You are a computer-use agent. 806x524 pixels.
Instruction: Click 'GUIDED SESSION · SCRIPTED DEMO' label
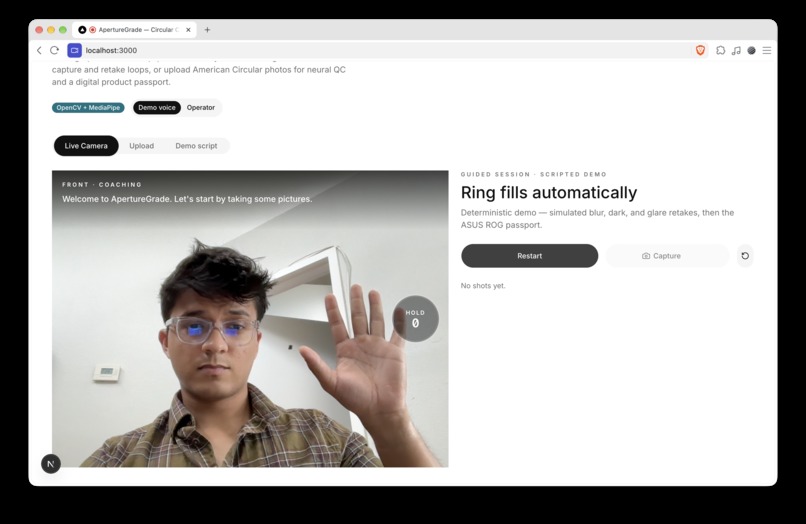click(x=534, y=174)
